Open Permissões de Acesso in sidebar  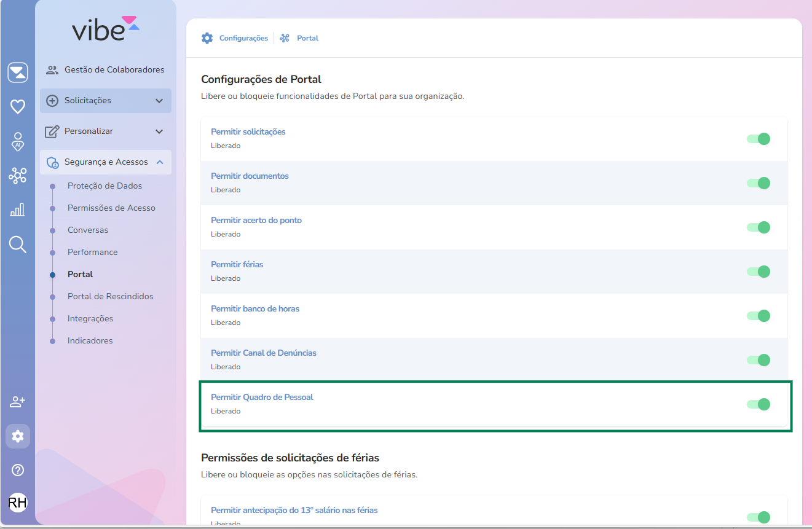click(x=111, y=208)
